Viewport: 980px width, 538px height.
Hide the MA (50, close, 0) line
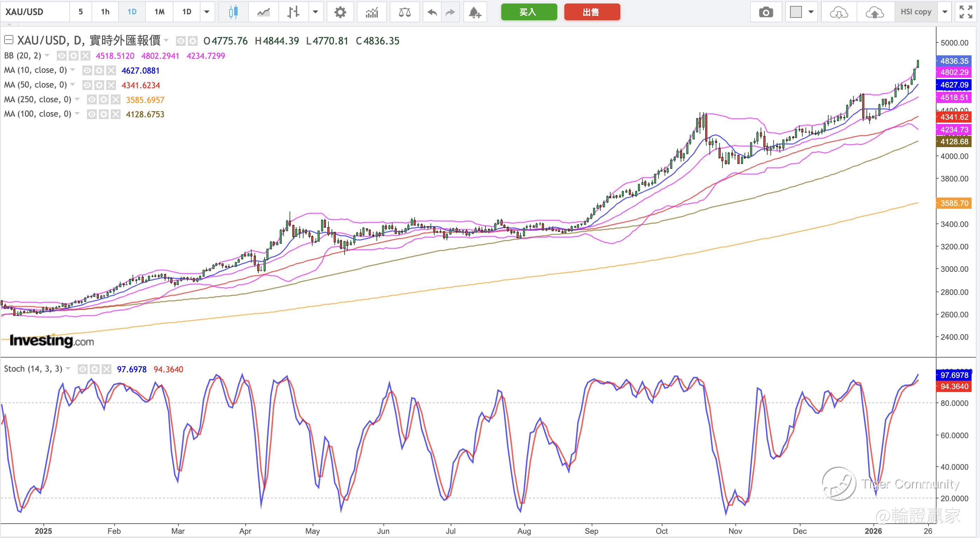(x=87, y=85)
